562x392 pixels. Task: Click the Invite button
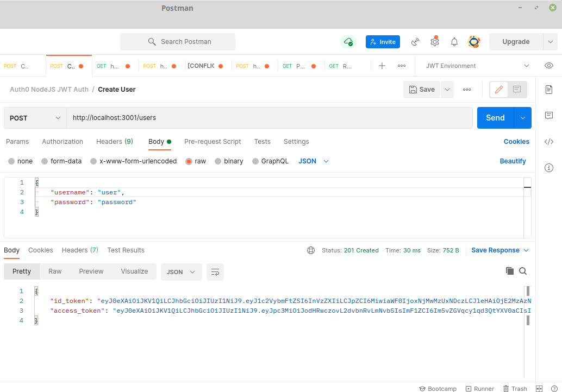coord(383,42)
